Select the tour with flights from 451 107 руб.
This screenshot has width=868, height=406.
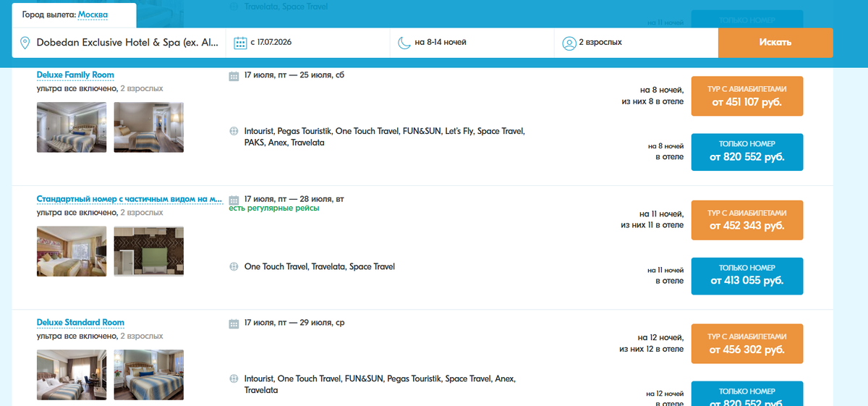tap(747, 96)
